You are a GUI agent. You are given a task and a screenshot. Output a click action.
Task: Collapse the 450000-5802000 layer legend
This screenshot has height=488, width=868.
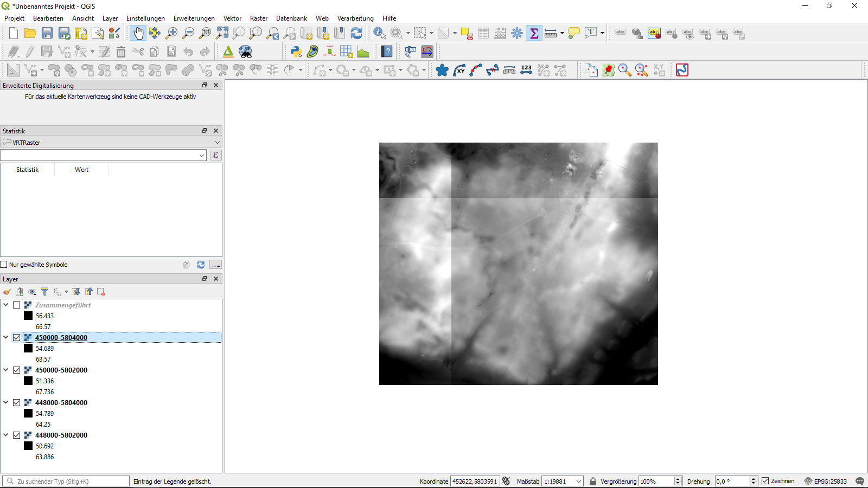click(6, 370)
